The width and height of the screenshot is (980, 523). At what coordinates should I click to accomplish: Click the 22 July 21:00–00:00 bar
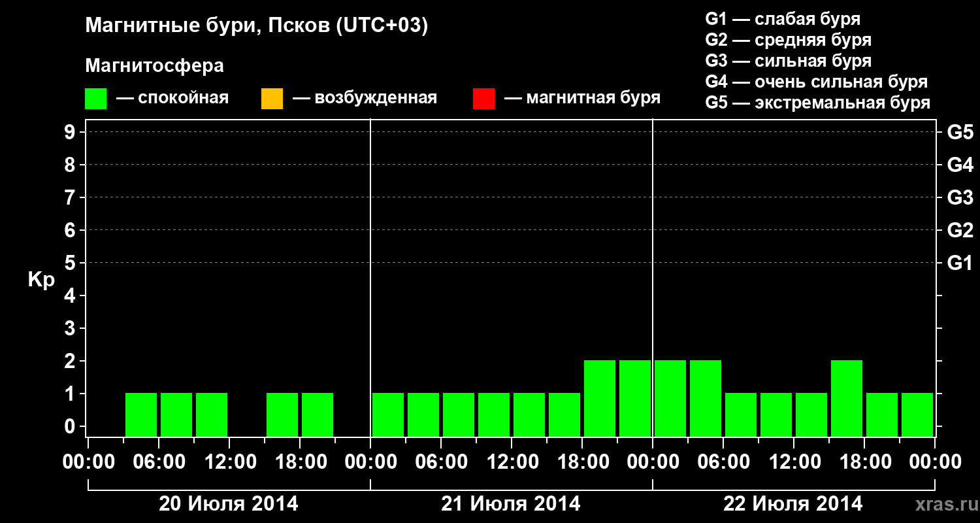pyautogui.click(x=917, y=414)
